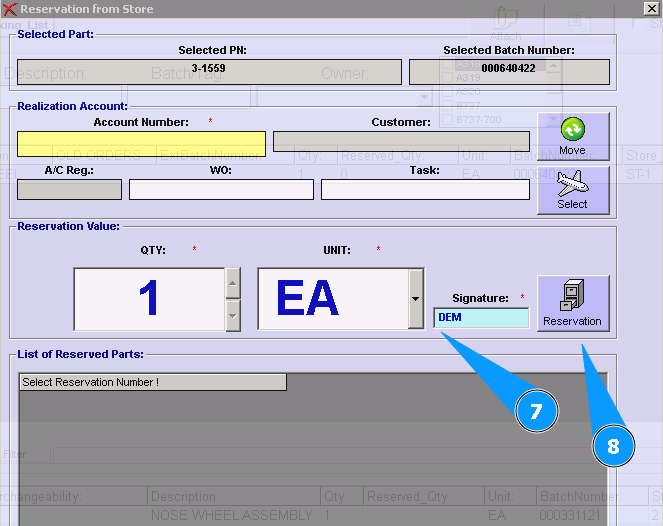This screenshot has width=663, height=526.
Task: Click the EA unit combo box
Action: (333, 299)
